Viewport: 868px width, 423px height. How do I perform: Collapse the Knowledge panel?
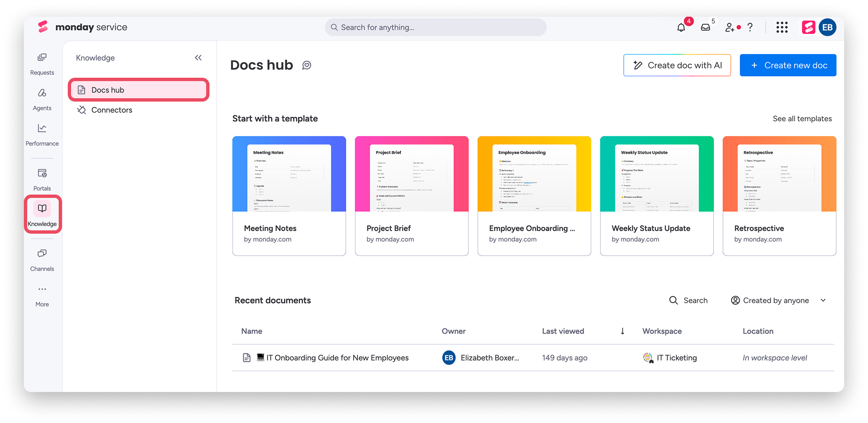[198, 58]
